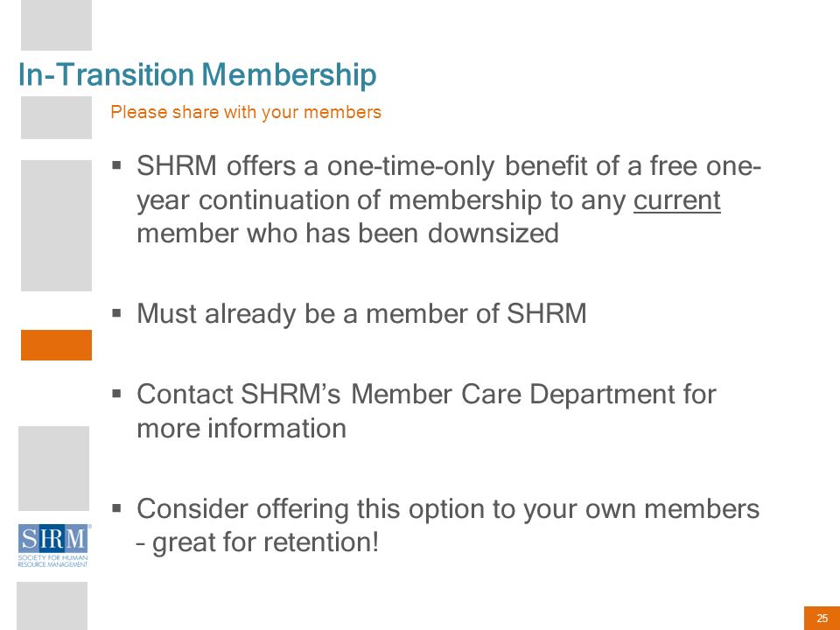
Task: Click the phrase 'member who has been downsized'
Action: (x=347, y=234)
